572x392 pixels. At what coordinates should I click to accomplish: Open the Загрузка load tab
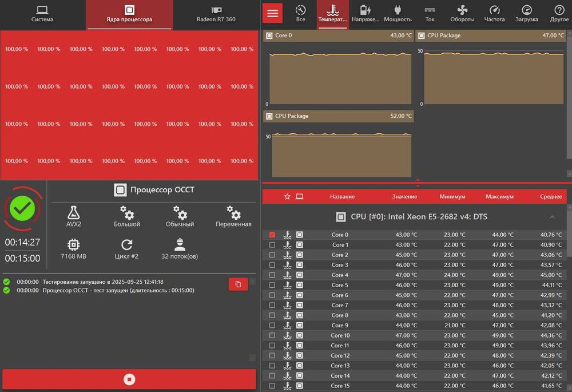pyautogui.click(x=526, y=14)
